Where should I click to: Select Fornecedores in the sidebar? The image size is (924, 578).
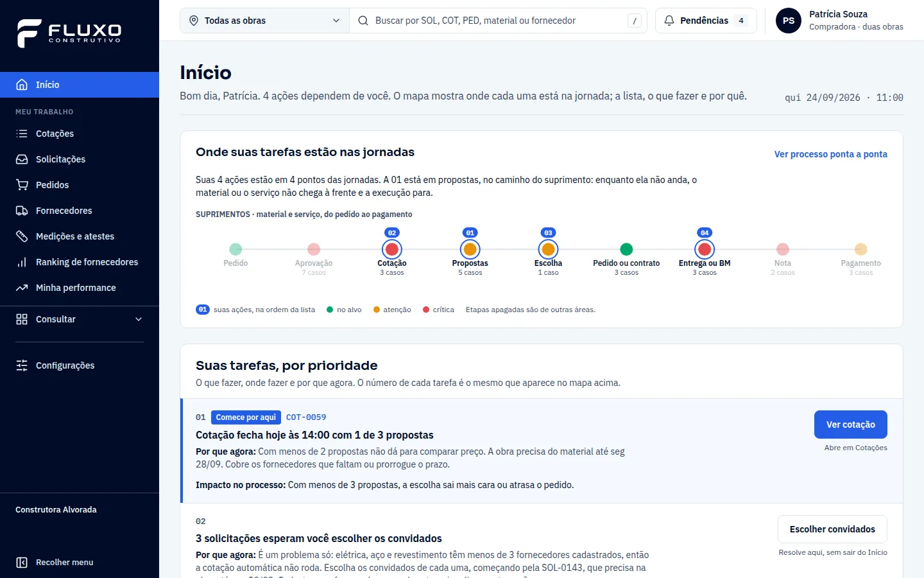80,211
